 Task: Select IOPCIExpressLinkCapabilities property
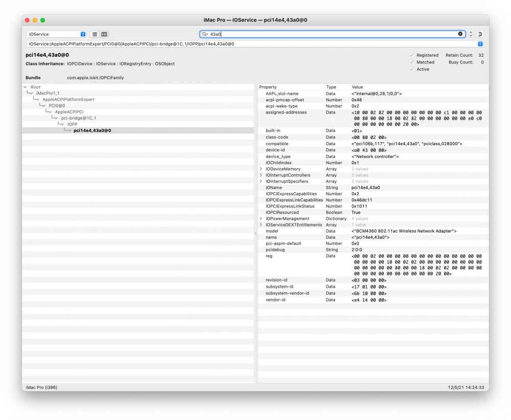tap(373, 200)
